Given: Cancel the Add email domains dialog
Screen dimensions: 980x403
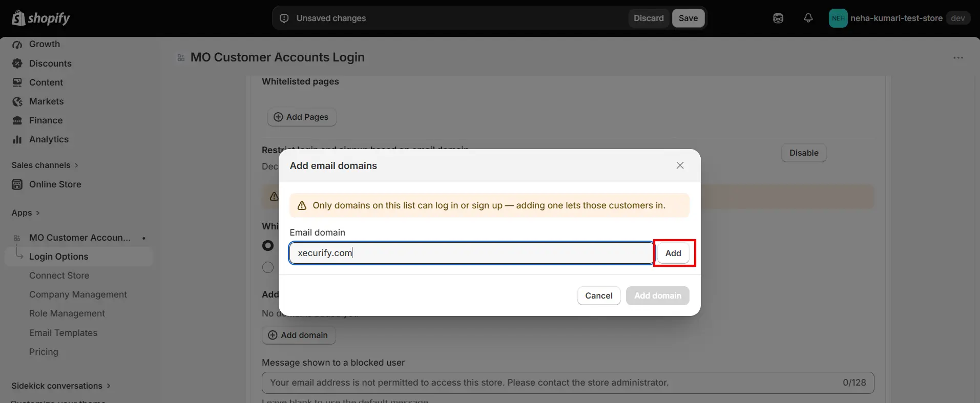Looking at the screenshot, I should (x=599, y=295).
